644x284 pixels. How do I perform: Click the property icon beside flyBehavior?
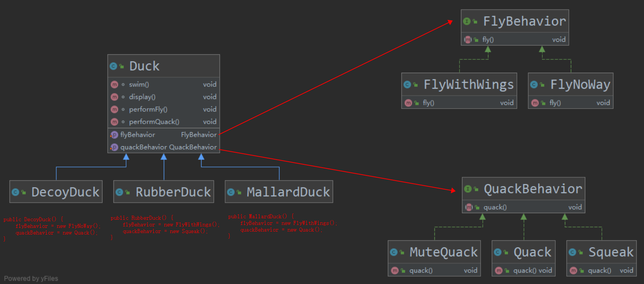coord(114,135)
